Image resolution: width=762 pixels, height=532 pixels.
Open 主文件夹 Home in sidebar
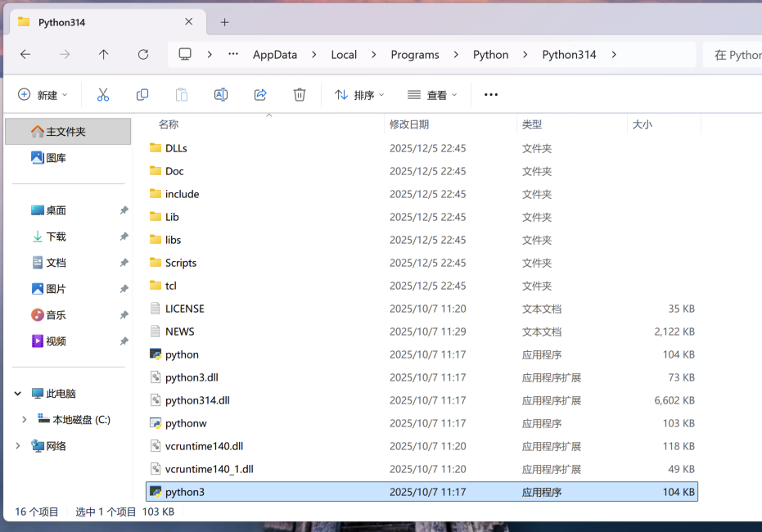68,131
